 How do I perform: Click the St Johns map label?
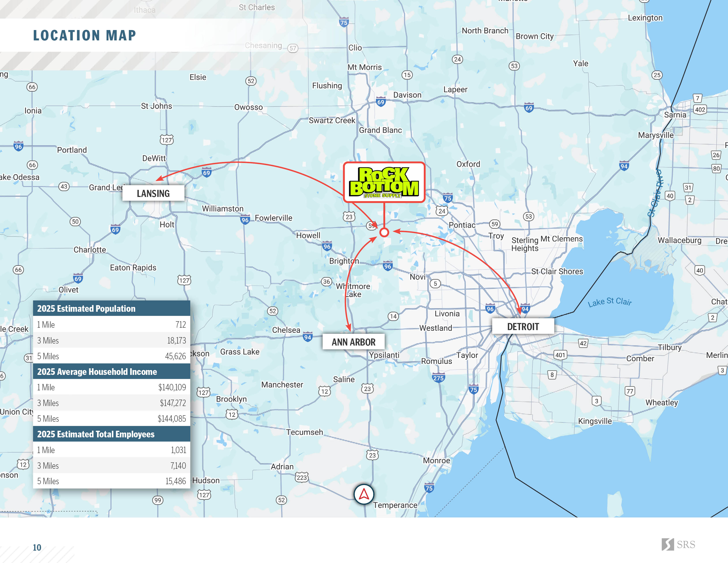pos(156,106)
